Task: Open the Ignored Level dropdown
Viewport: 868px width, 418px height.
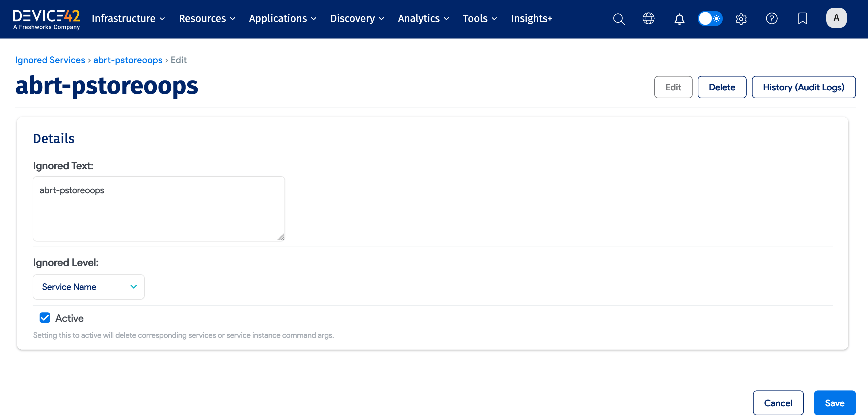Action: [x=89, y=287]
